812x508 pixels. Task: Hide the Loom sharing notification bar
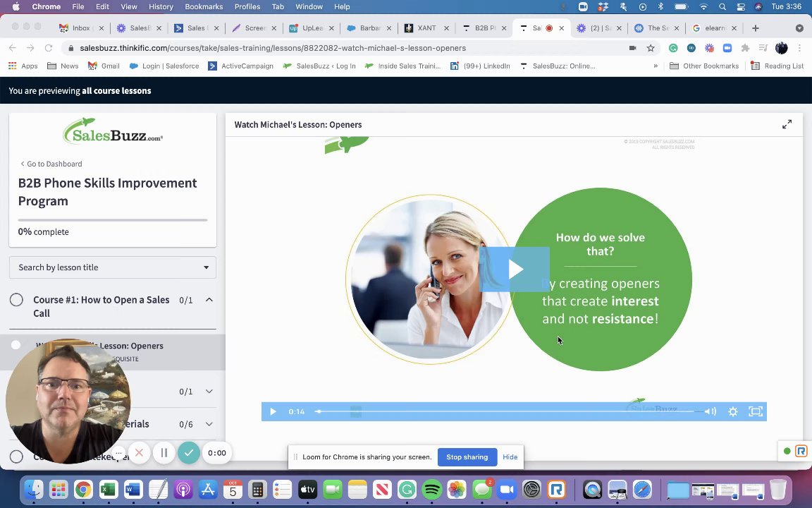coord(510,457)
